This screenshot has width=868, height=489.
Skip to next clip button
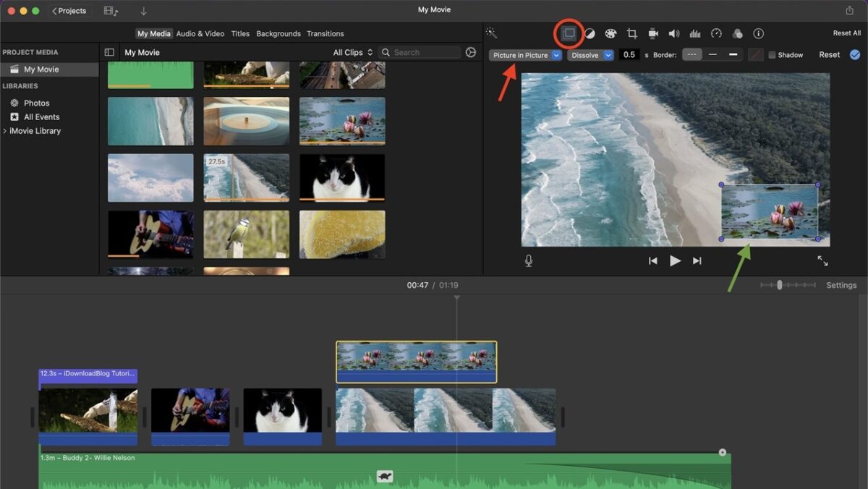697,261
